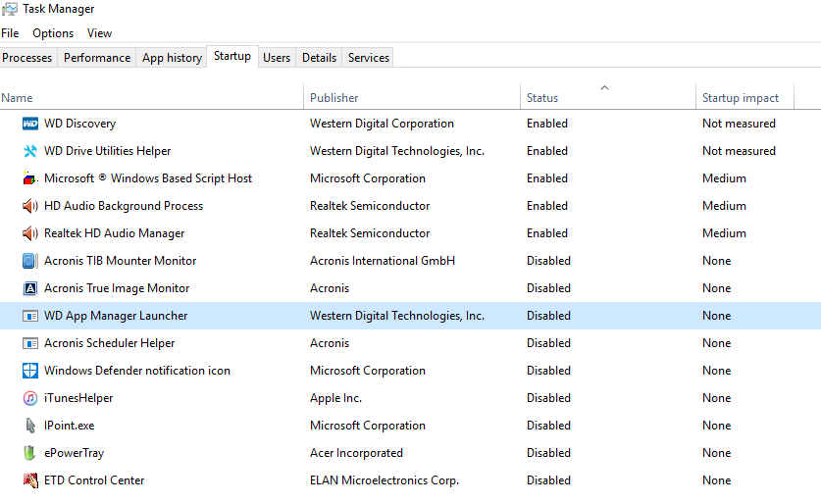Click the Windows Defender shield icon

click(29, 371)
